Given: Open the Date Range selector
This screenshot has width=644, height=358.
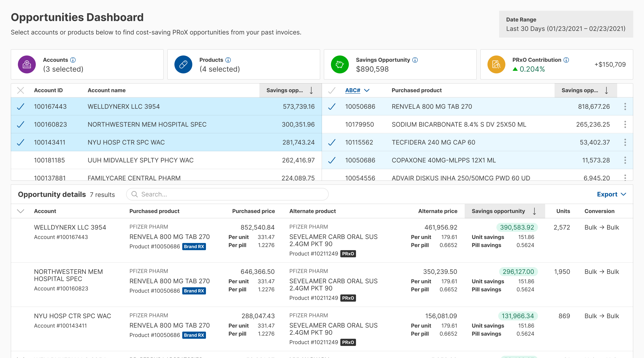Looking at the screenshot, I should pyautogui.click(x=566, y=24).
